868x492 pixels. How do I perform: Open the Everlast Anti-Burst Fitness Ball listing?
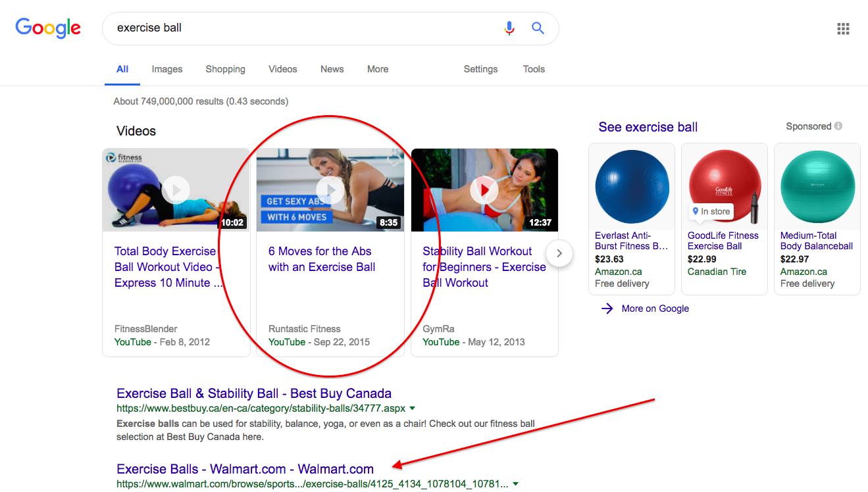pyautogui.click(x=632, y=241)
